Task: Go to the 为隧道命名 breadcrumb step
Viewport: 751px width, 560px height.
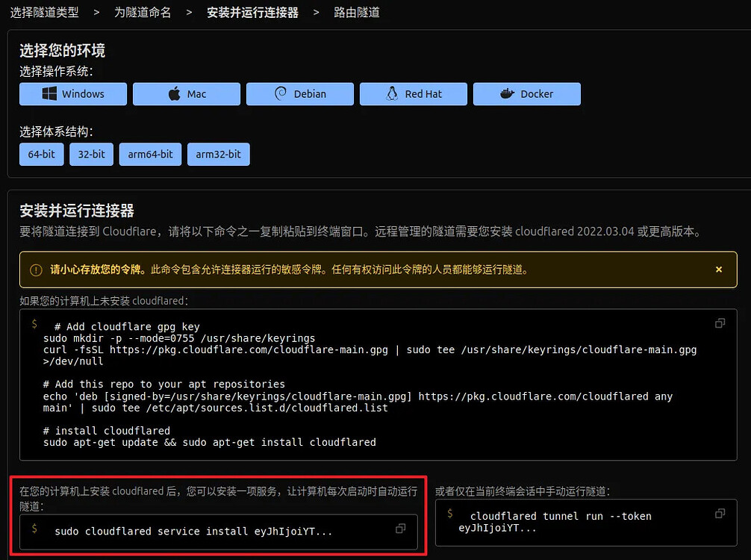Action: 143,13
